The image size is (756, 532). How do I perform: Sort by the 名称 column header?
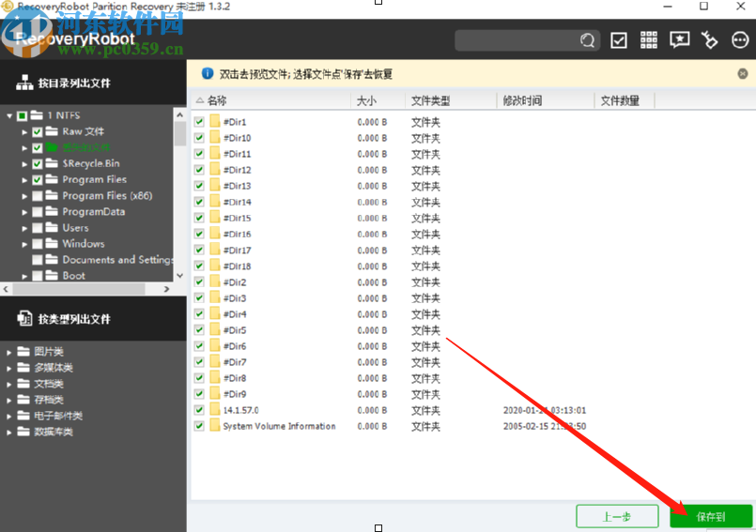[271, 100]
